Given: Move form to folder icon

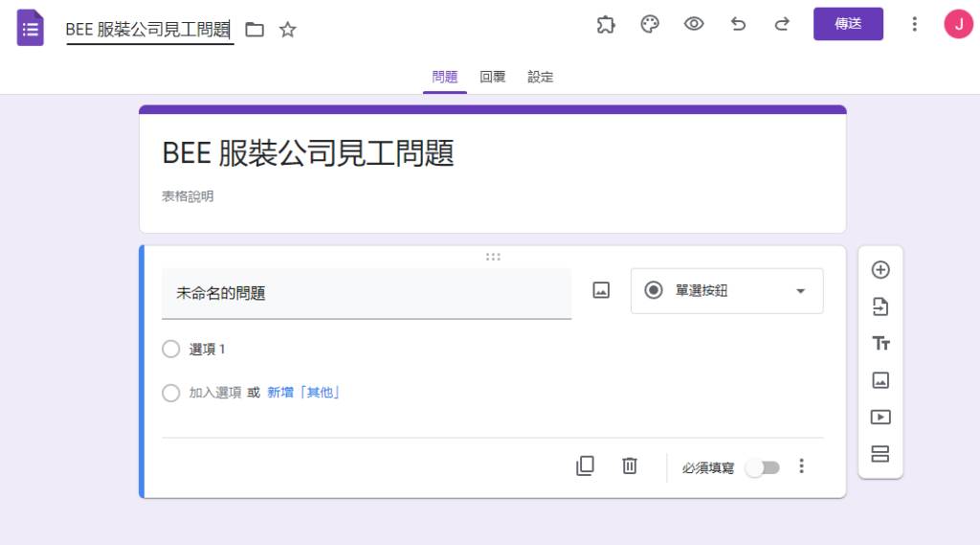Looking at the screenshot, I should pos(255,30).
